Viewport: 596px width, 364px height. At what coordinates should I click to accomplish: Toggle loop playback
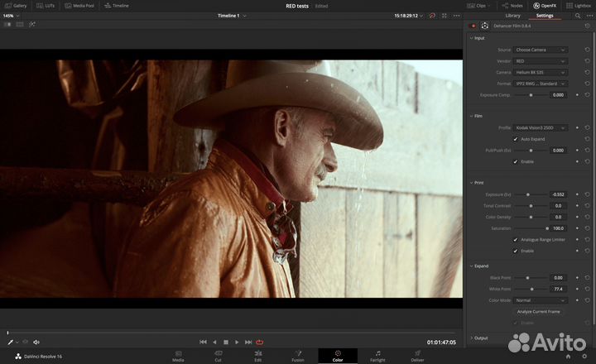pyautogui.click(x=260, y=342)
